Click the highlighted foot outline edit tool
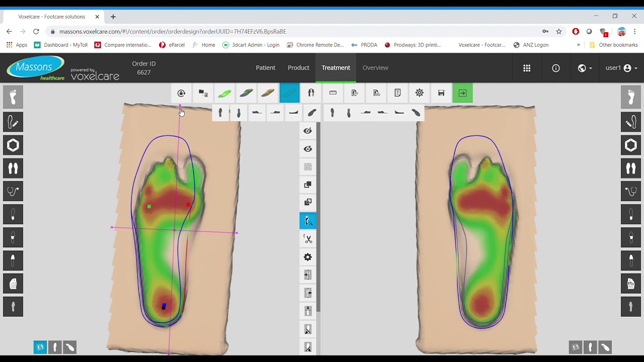 tap(308, 221)
